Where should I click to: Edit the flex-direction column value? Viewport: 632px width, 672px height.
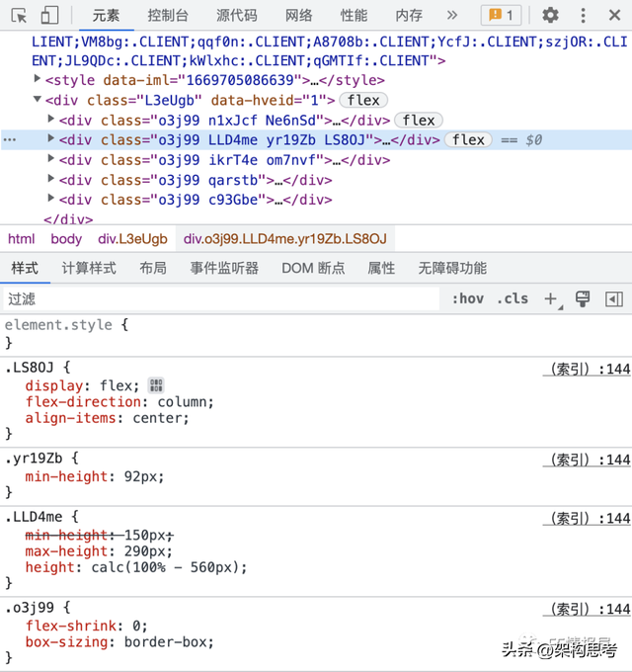(x=182, y=402)
